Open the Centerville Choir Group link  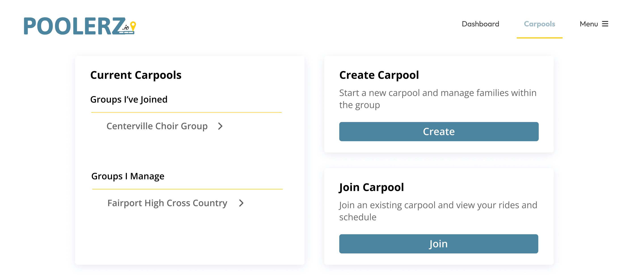coord(157,126)
